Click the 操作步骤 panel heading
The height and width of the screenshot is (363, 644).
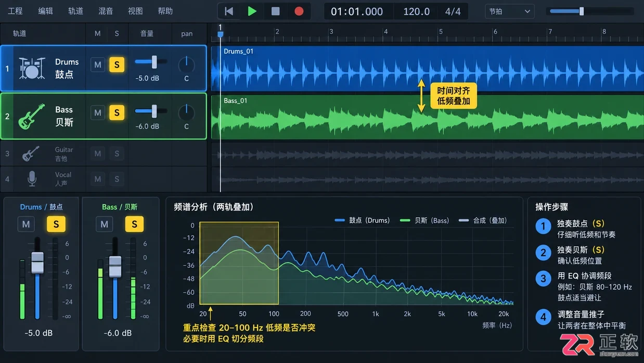pyautogui.click(x=552, y=207)
